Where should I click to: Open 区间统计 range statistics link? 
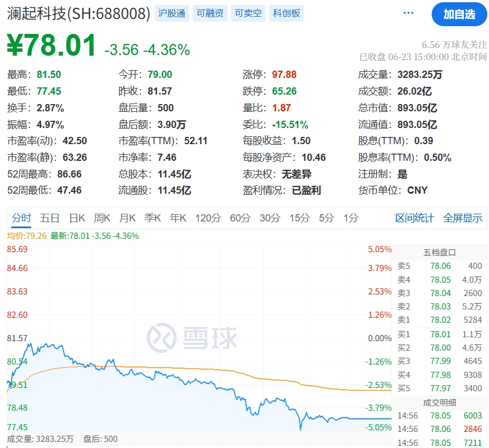(x=414, y=218)
